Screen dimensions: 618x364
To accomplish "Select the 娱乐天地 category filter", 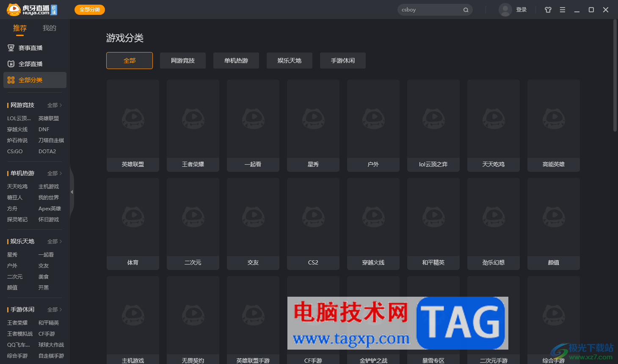I will click(290, 61).
